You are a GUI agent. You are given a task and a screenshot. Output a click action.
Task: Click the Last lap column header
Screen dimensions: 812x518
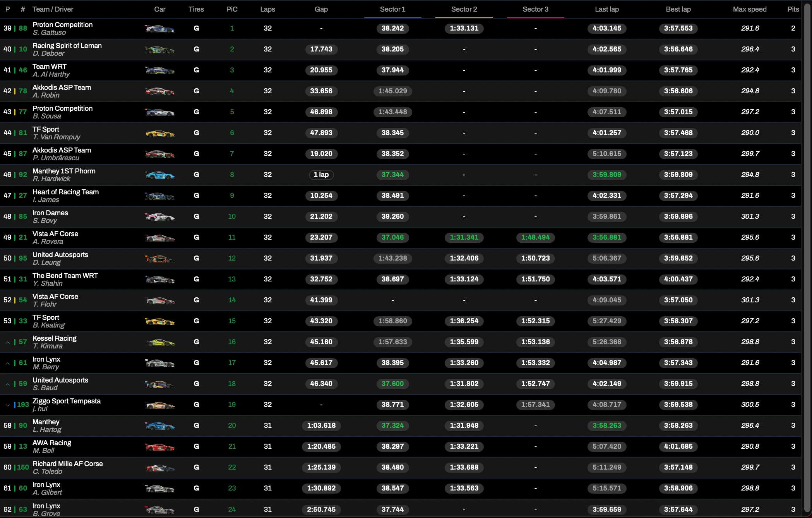tap(607, 9)
